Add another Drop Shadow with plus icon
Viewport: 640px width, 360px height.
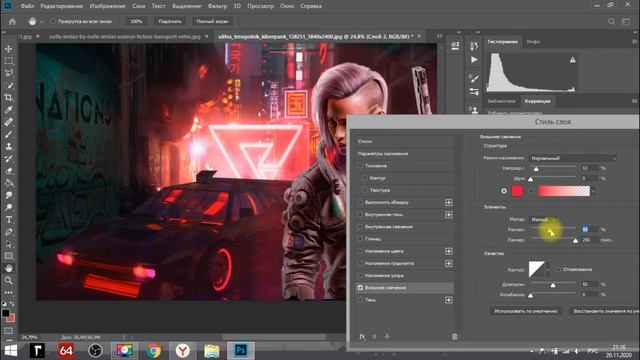pos(449,300)
